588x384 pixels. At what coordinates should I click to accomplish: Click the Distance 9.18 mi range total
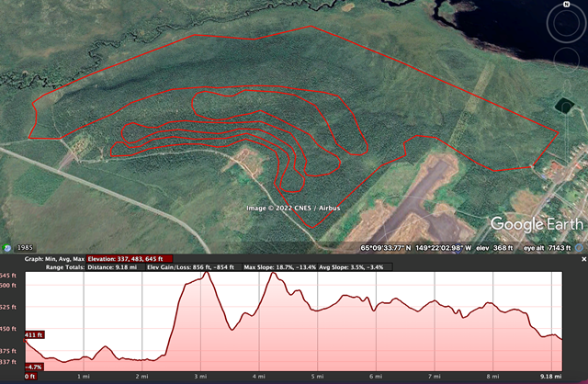pyautogui.click(x=112, y=267)
